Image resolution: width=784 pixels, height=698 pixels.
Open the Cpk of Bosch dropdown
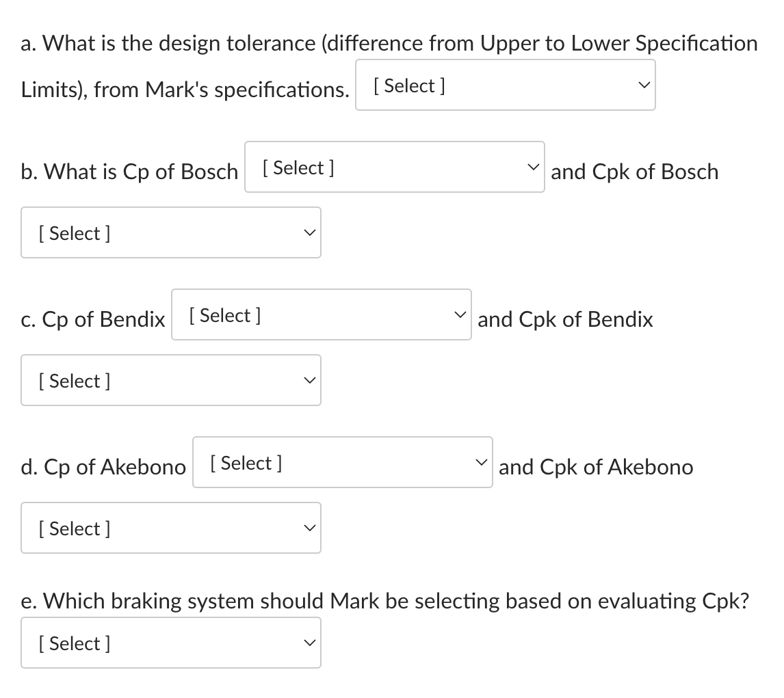[x=170, y=233]
